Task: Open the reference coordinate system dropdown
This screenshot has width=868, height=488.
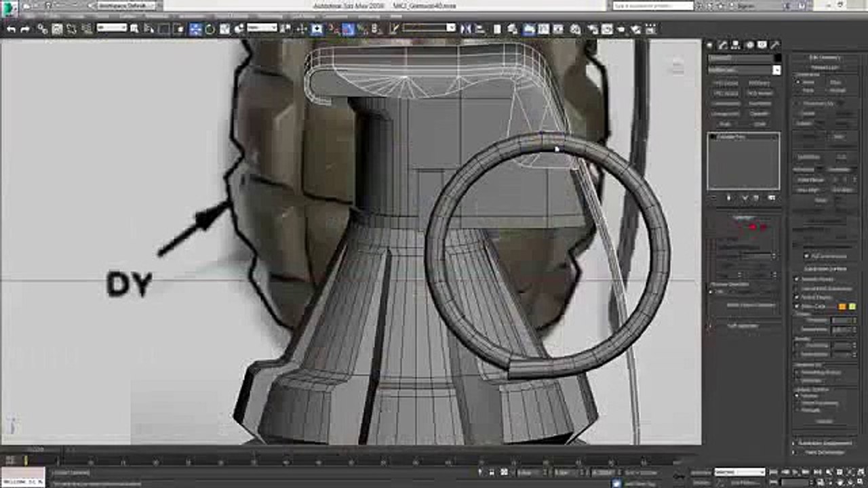Action: pyautogui.click(x=262, y=28)
